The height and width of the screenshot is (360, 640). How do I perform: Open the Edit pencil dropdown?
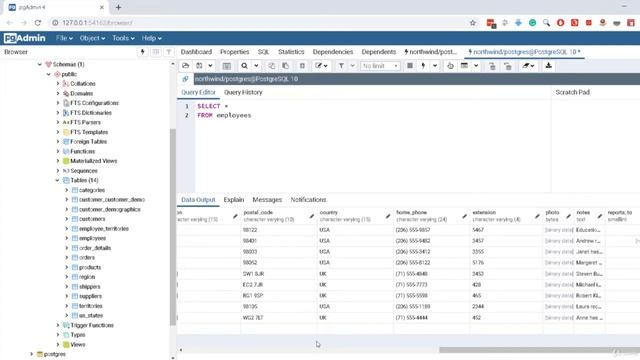pos(321,66)
